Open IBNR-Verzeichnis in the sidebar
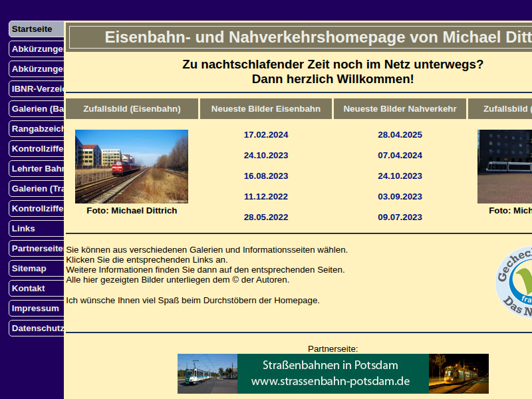The height and width of the screenshot is (399, 532). pos(37,89)
